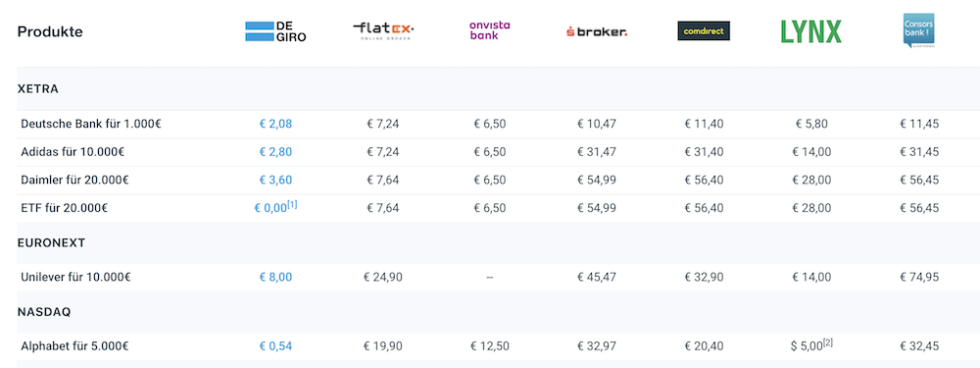
Task: Select the € 0,54 Alphabet price
Action: [275, 346]
